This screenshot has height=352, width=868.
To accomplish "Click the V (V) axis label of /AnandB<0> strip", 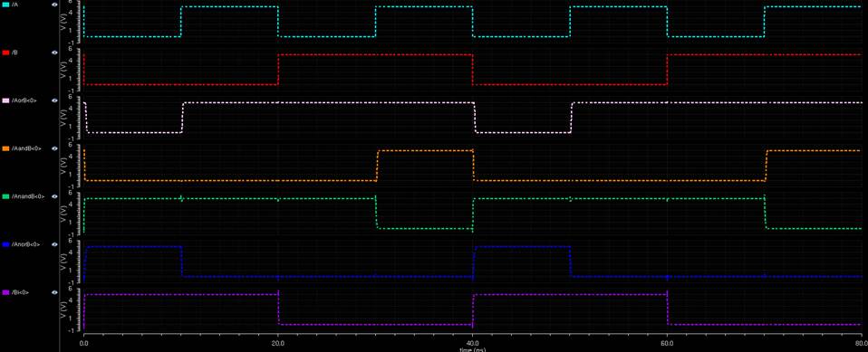I will pyautogui.click(x=63, y=213).
